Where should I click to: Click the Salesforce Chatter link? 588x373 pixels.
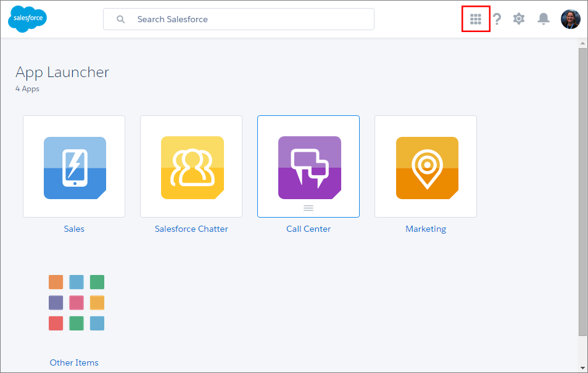click(x=191, y=229)
